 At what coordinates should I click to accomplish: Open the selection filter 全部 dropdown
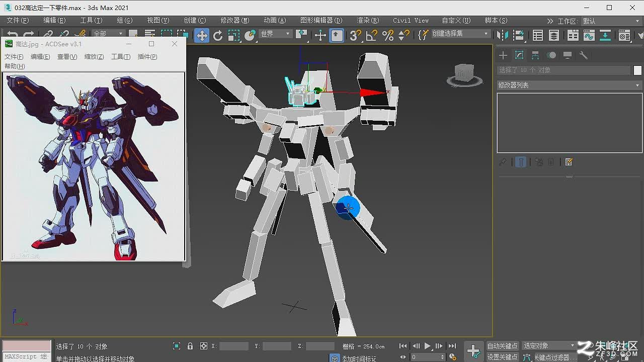coord(108,34)
